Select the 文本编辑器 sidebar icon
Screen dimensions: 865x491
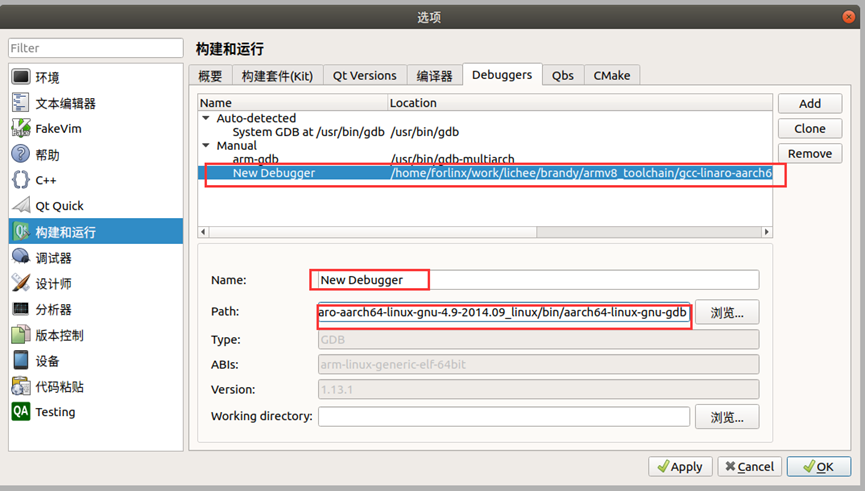21,103
